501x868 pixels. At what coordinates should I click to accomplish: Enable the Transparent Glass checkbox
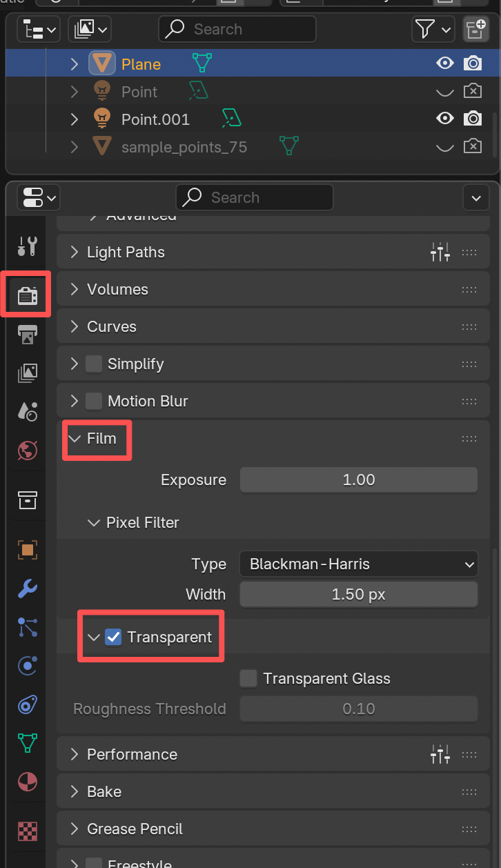(248, 678)
